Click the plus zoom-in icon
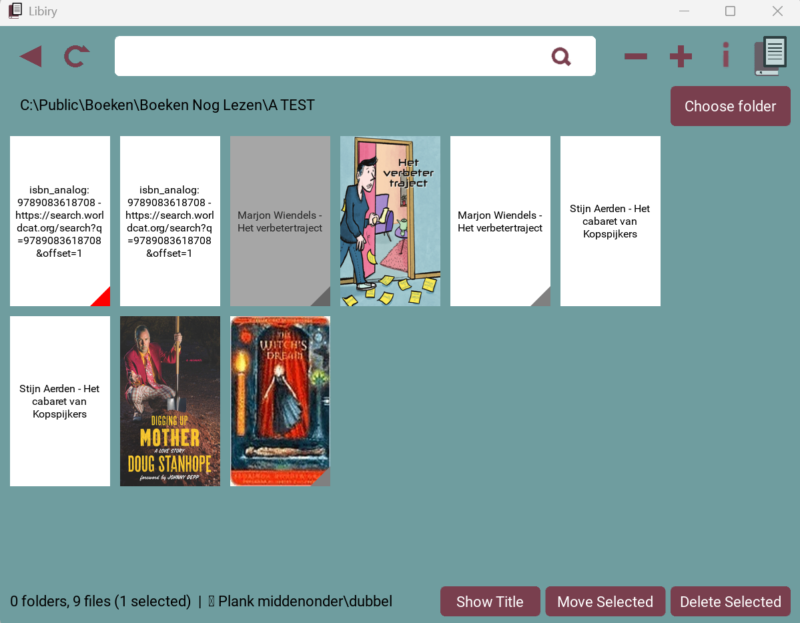The image size is (800, 623). point(681,56)
